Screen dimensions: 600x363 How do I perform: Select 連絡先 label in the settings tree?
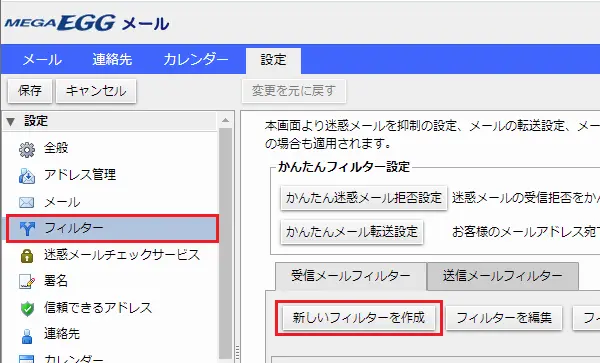[62, 334]
